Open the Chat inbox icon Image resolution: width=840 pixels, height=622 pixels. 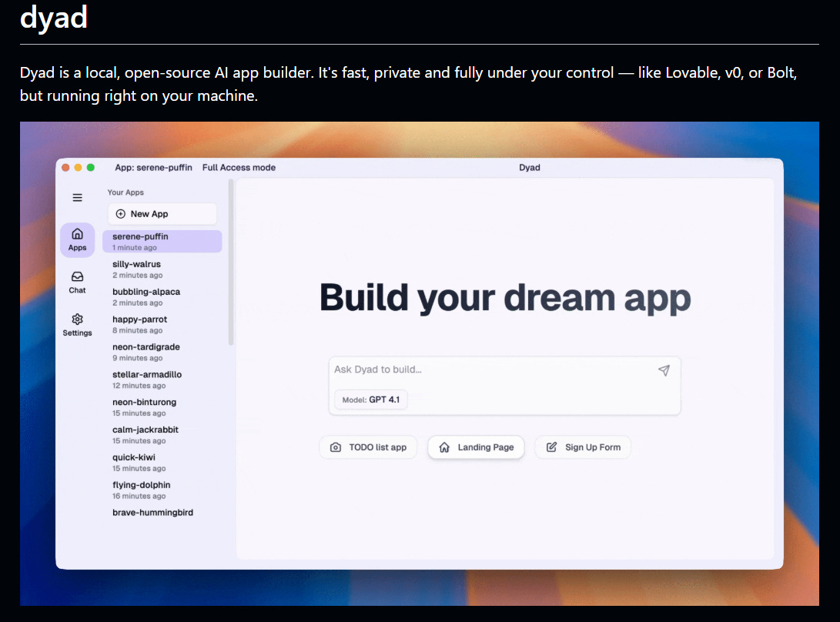click(77, 276)
